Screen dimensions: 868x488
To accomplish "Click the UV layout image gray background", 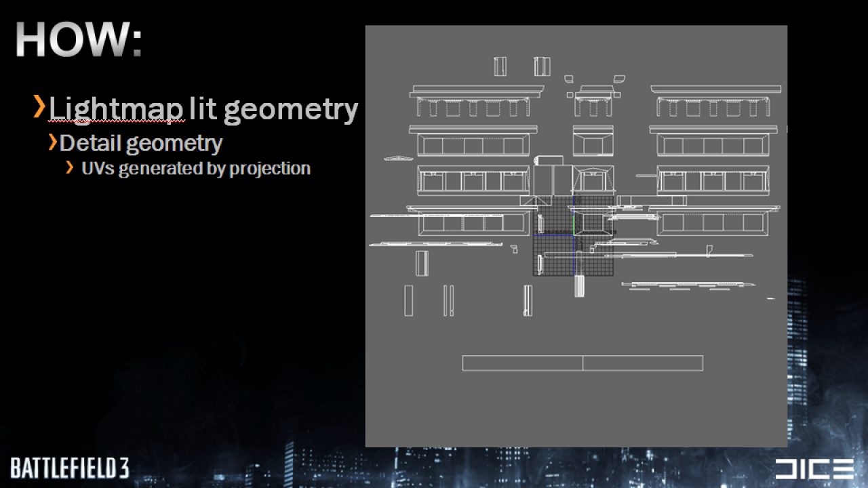I will (x=576, y=407).
